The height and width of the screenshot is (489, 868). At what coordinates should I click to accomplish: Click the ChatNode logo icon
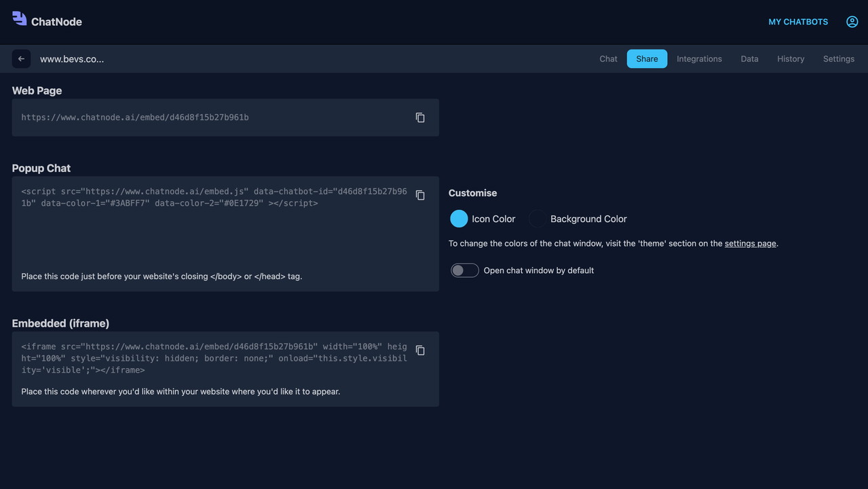pos(20,19)
